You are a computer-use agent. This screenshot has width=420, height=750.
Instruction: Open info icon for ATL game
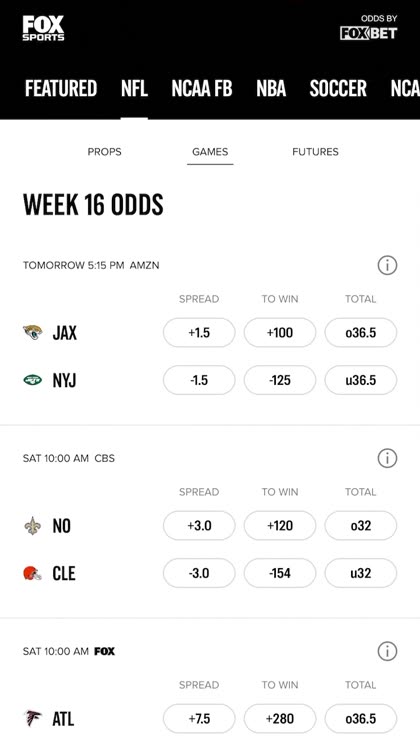click(x=387, y=651)
